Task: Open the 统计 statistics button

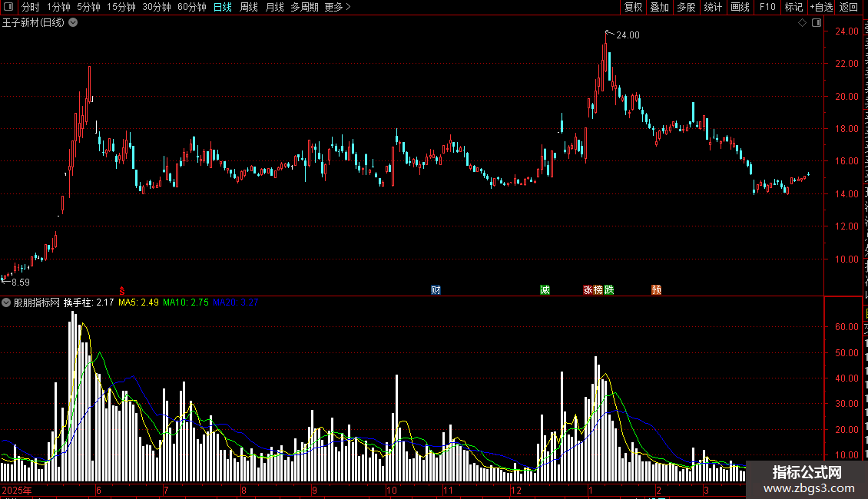Action: (713, 7)
